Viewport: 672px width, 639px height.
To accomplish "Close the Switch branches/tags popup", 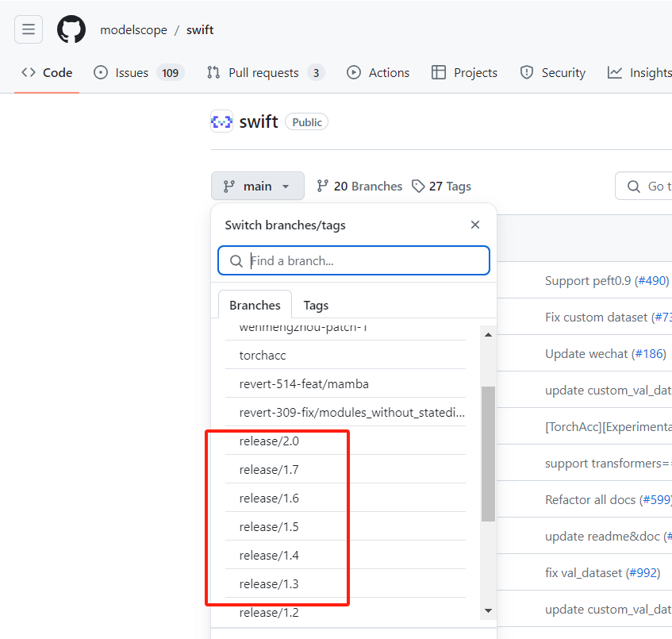I will pos(475,225).
